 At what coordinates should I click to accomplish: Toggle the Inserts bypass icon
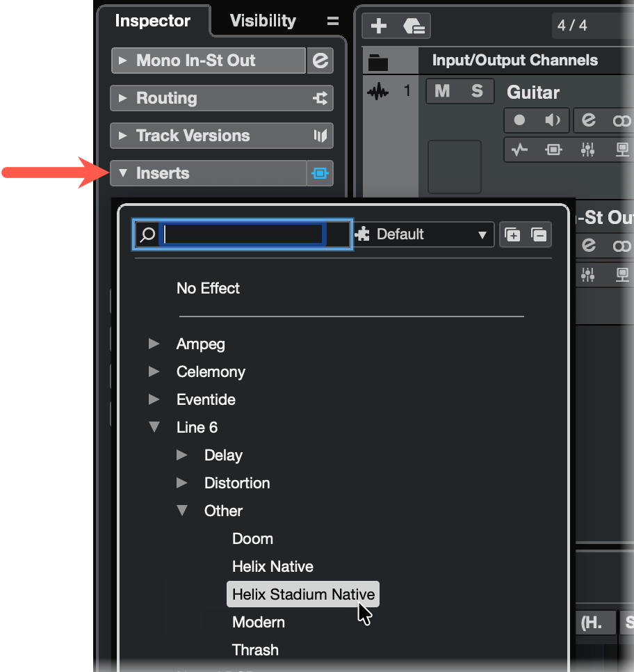pos(320,173)
